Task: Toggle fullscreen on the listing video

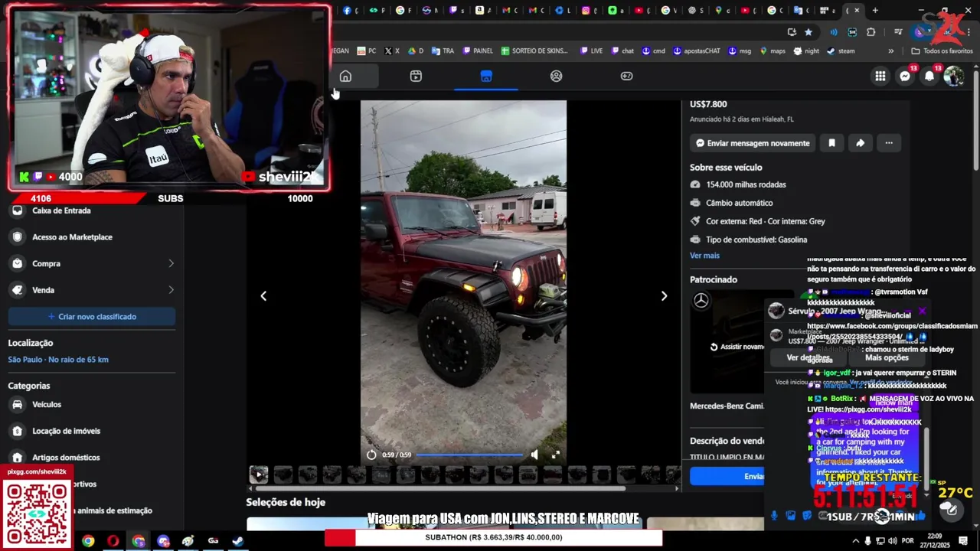Action: click(x=556, y=455)
